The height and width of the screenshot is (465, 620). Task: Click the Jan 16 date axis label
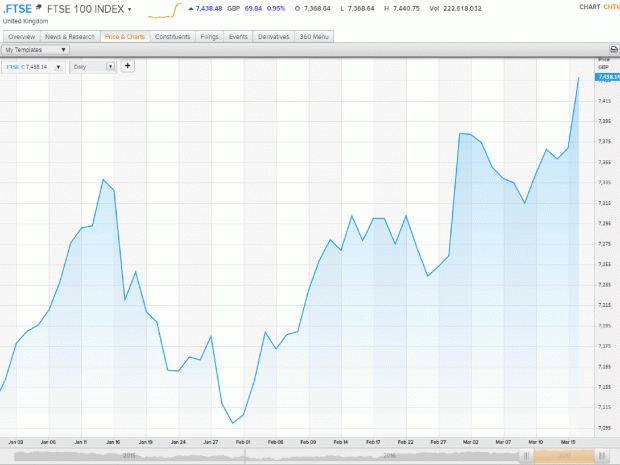coord(113,442)
